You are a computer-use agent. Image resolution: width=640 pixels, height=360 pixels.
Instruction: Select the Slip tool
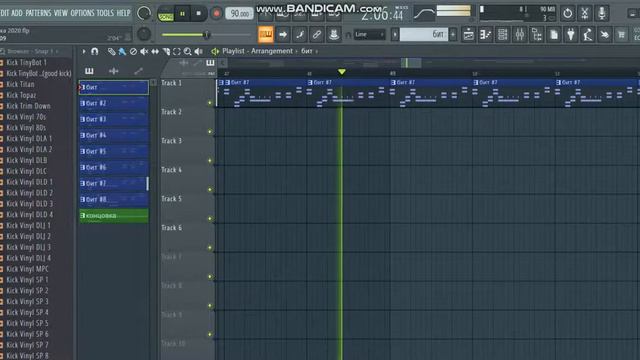click(155, 51)
